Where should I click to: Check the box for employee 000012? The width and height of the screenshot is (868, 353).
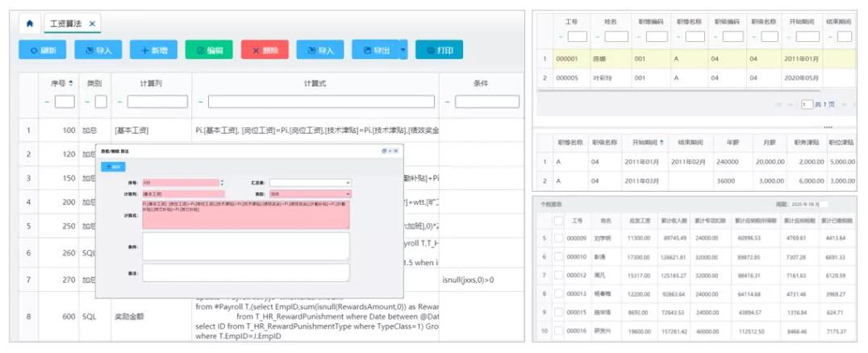(558, 276)
